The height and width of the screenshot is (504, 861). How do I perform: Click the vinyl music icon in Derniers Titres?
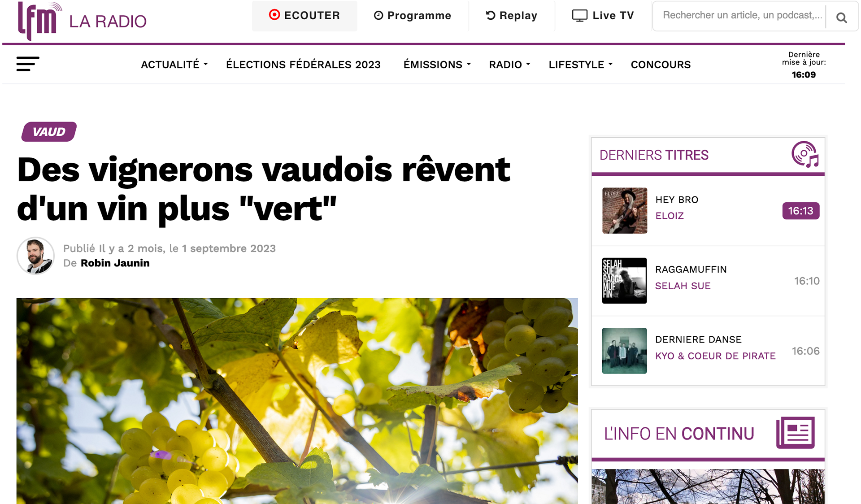(805, 155)
